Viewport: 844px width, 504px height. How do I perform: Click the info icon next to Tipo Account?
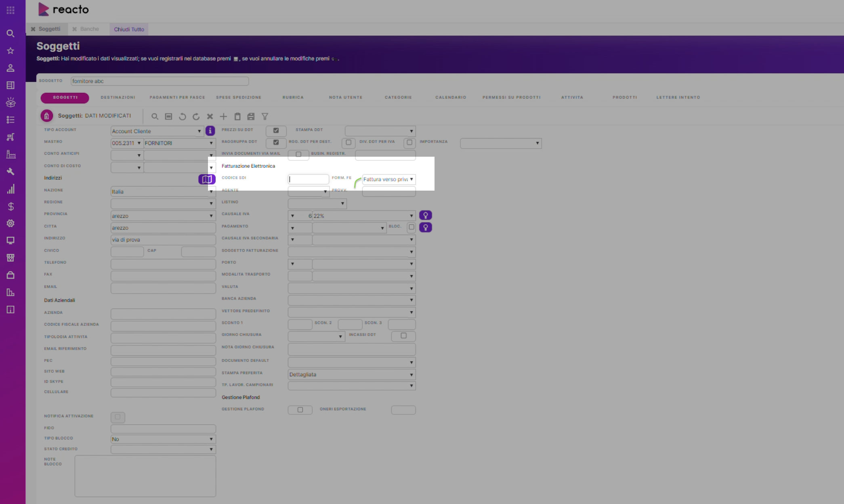(x=210, y=131)
